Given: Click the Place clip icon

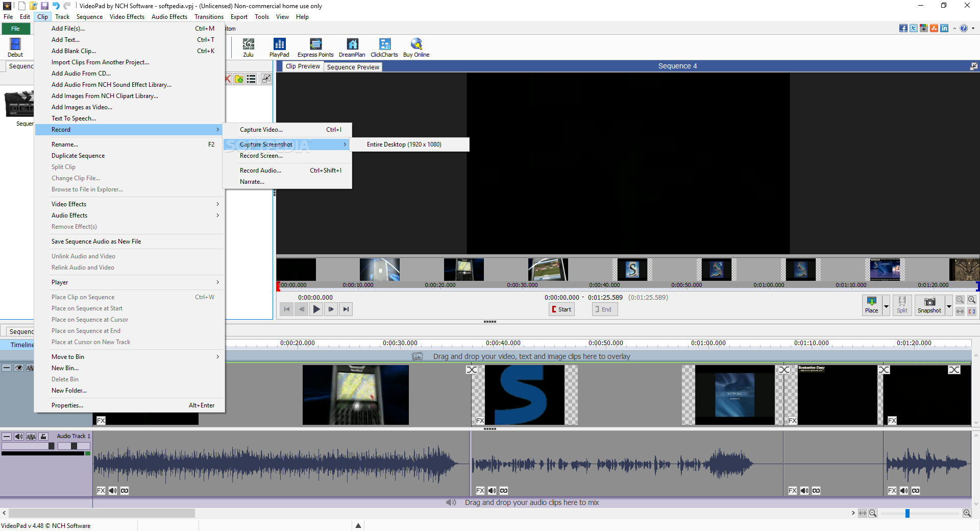Looking at the screenshot, I should pos(872,305).
